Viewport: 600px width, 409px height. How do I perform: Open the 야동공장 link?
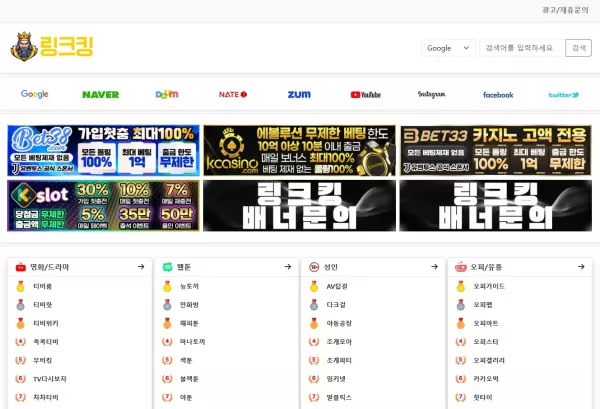pos(339,323)
